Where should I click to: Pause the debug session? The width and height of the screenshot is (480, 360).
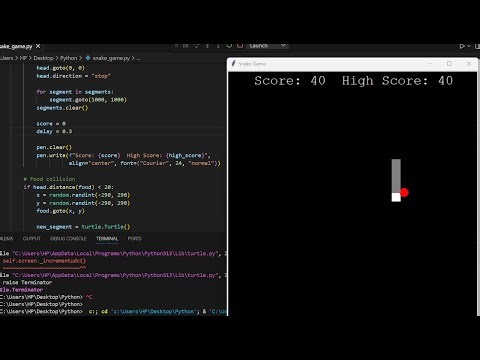pos(186,46)
